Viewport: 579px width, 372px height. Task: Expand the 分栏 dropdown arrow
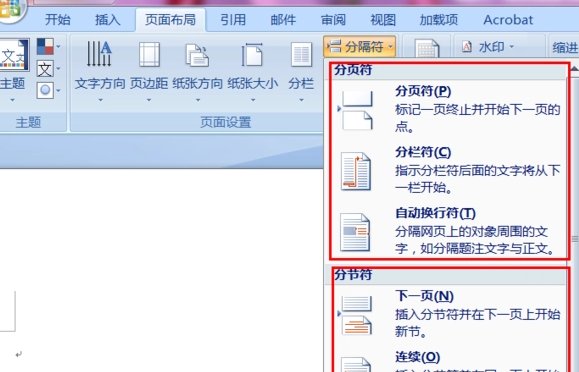coord(301,100)
